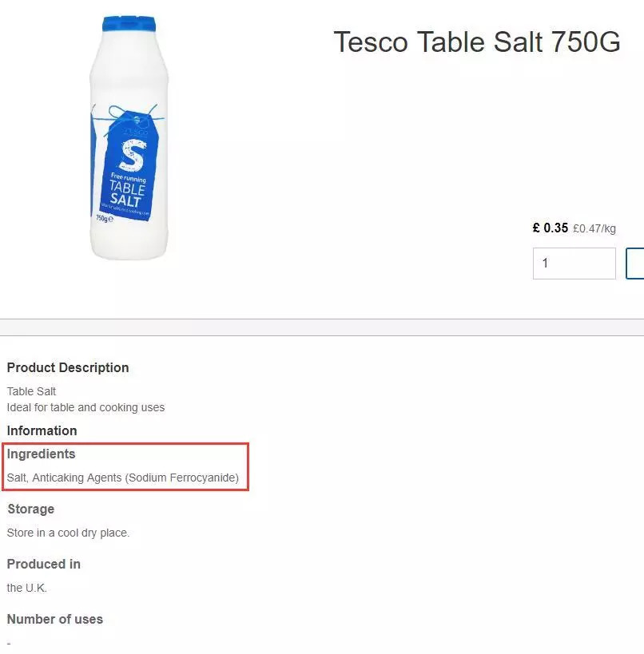The image size is (644, 654).
Task: Click the Tesco Table Salt 750G title
Action: [476, 42]
